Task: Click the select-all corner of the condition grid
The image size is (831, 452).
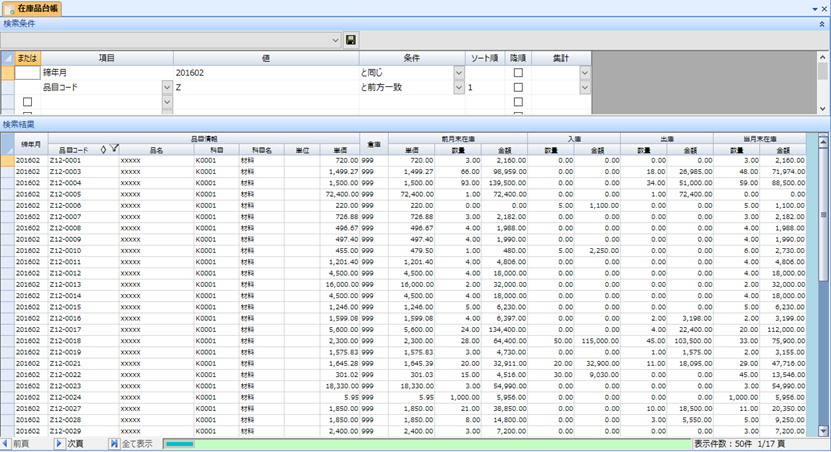Action: (7, 58)
